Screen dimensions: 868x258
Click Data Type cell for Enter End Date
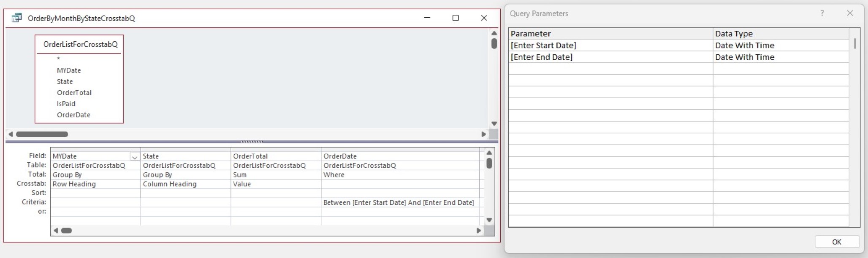coord(780,57)
